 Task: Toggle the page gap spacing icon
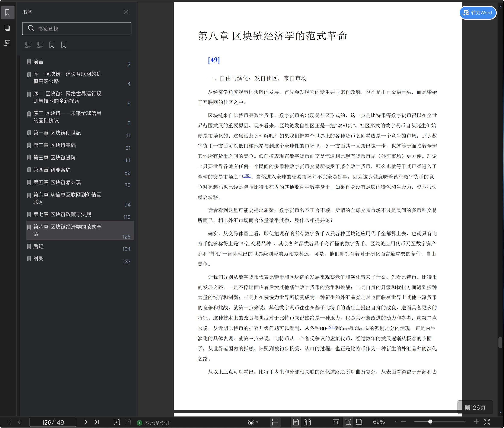tap(275, 422)
